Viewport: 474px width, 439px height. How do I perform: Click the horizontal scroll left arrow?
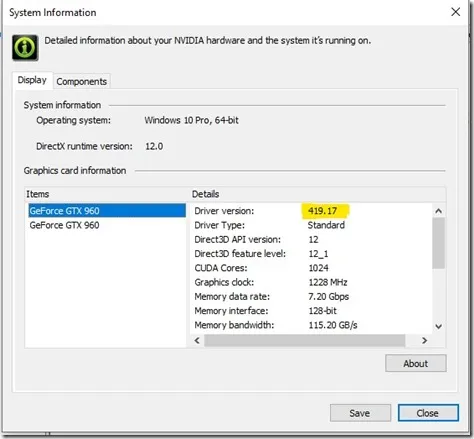197,341
